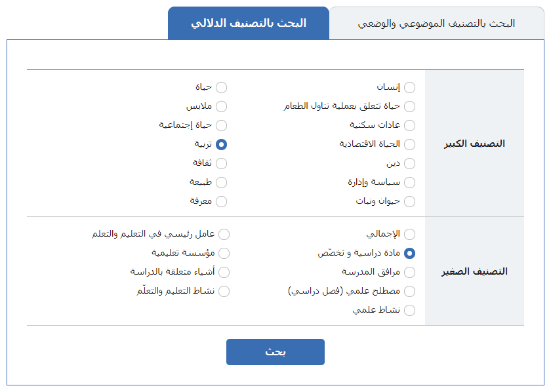Select سياسة وإدارة radio button
This screenshot has height=392, width=551.
click(409, 182)
